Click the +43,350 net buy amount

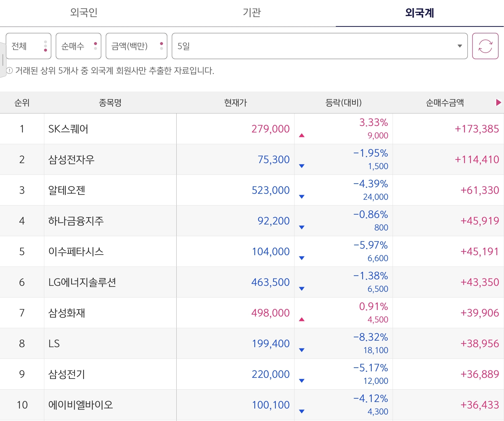(x=480, y=282)
